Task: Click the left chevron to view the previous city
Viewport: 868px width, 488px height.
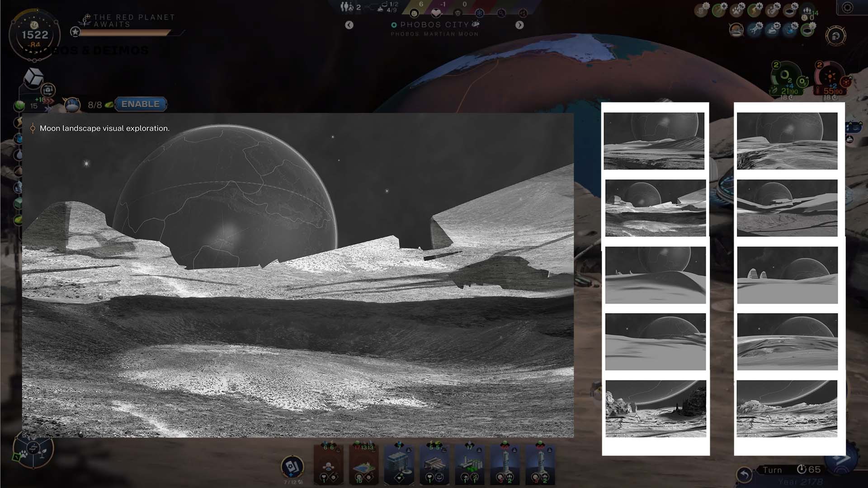Action: pos(349,25)
